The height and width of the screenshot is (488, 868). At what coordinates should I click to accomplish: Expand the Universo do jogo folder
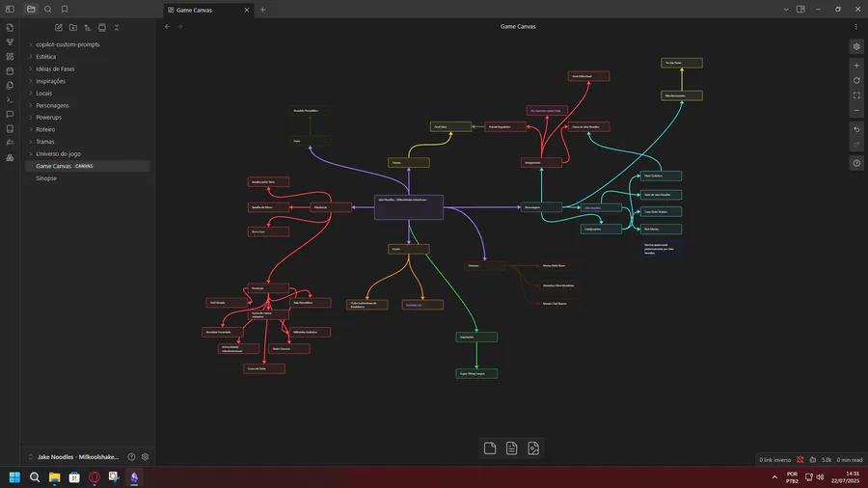pos(58,153)
